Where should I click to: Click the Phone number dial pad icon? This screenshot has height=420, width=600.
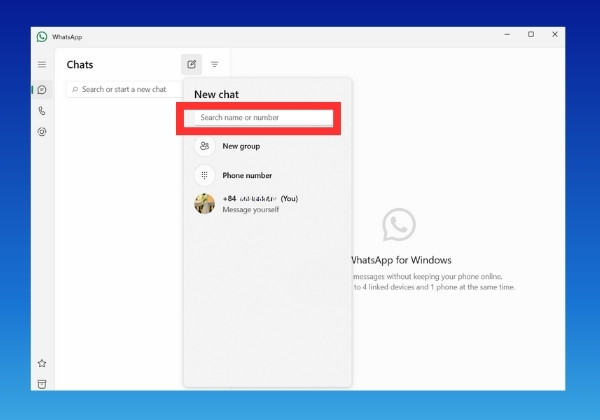point(205,175)
